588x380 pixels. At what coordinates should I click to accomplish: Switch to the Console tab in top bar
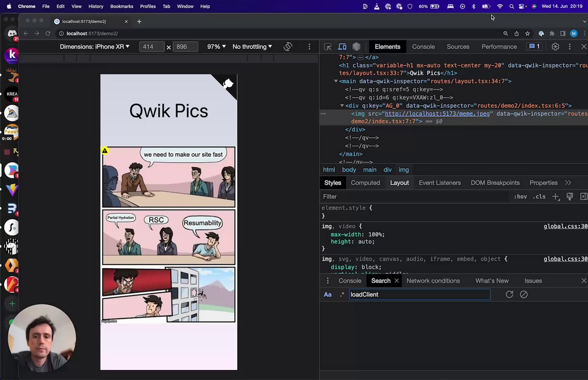(x=423, y=47)
